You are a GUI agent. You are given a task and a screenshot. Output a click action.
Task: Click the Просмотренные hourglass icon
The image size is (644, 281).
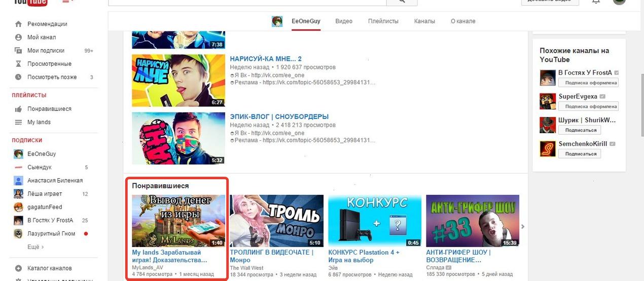[x=18, y=64]
